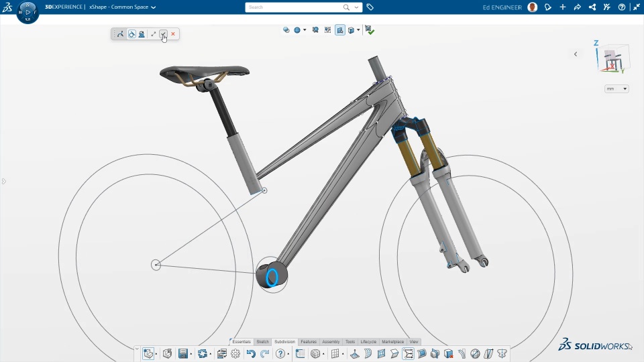Expand the xShape - Common Space title dropdown
The height and width of the screenshot is (362, 644).
coord(153,7)
